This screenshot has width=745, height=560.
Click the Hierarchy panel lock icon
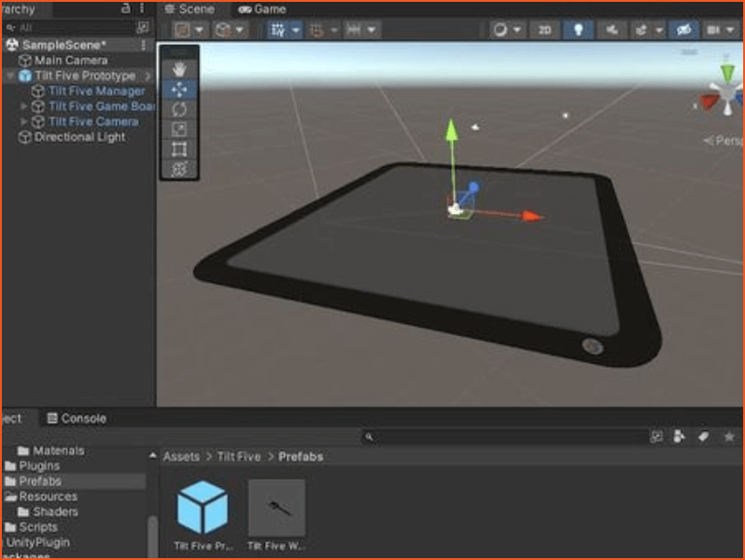[126, 8]
